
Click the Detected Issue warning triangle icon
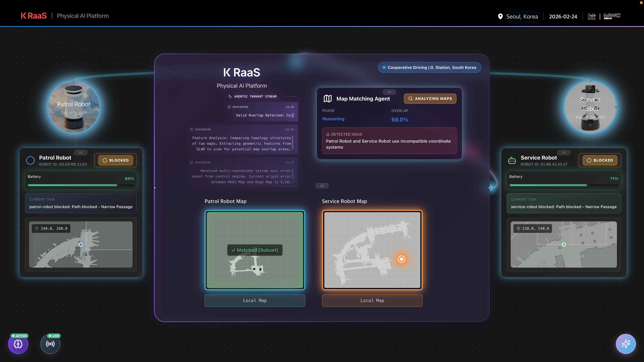tap(328, 134)
